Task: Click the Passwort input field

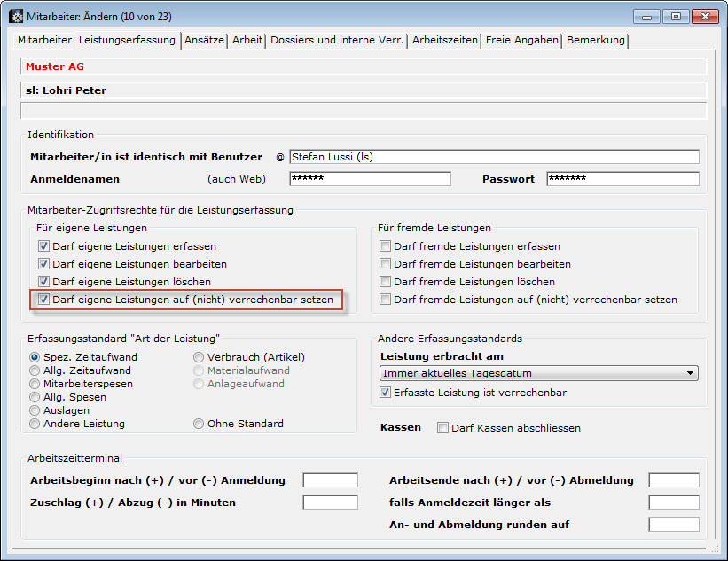Action: (x=622, y=179)
